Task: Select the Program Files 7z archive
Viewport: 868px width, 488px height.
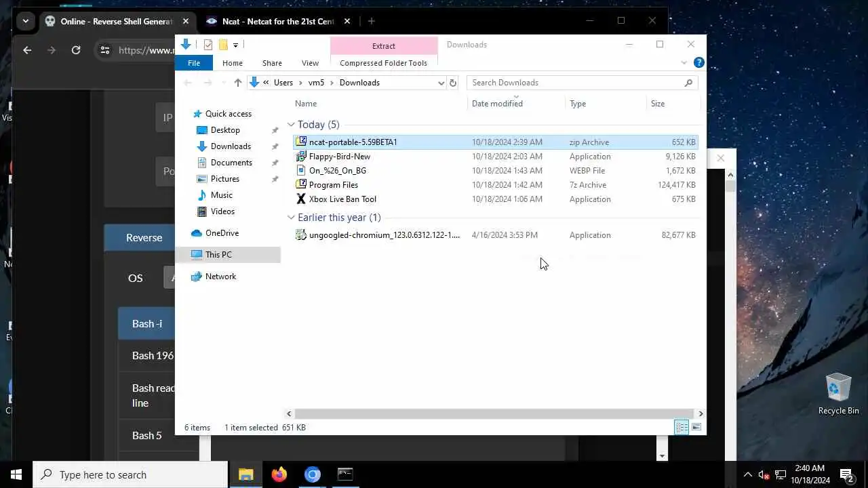Action: (496, 185)
